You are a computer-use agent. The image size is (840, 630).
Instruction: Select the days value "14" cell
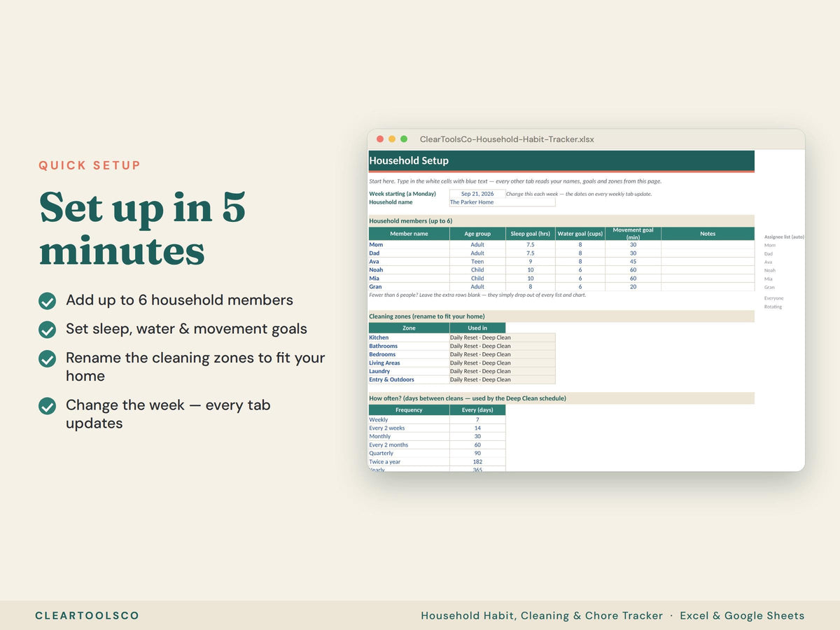(477, 428)
